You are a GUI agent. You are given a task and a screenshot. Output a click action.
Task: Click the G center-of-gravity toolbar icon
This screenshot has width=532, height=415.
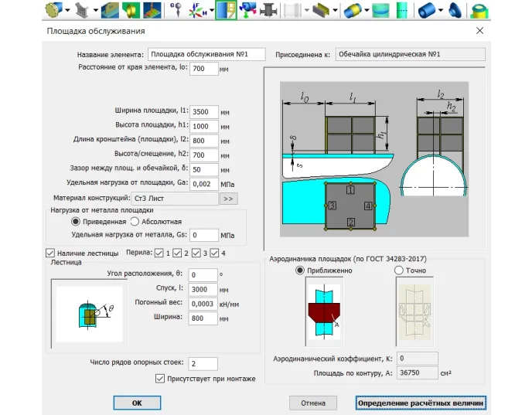point(176,10)
